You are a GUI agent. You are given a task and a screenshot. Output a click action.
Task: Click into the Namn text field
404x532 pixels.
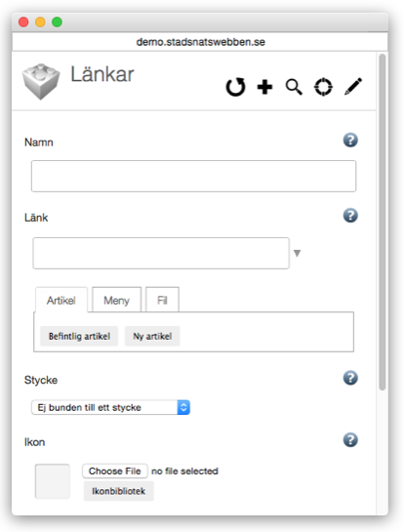[193, 176]
